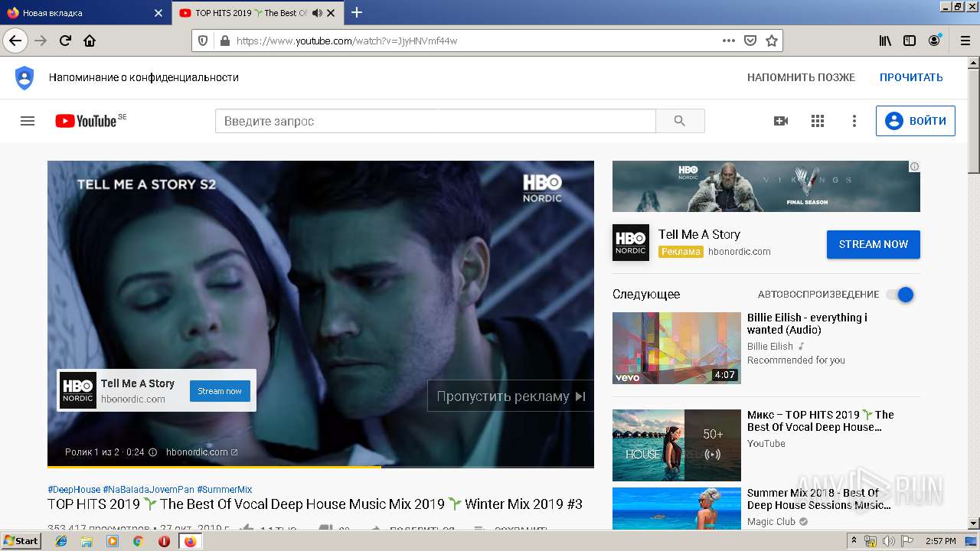The width and height of the screenshot is (980, 551).
Task: Open Chrome from the taskbar
Action: coord(139,541)
